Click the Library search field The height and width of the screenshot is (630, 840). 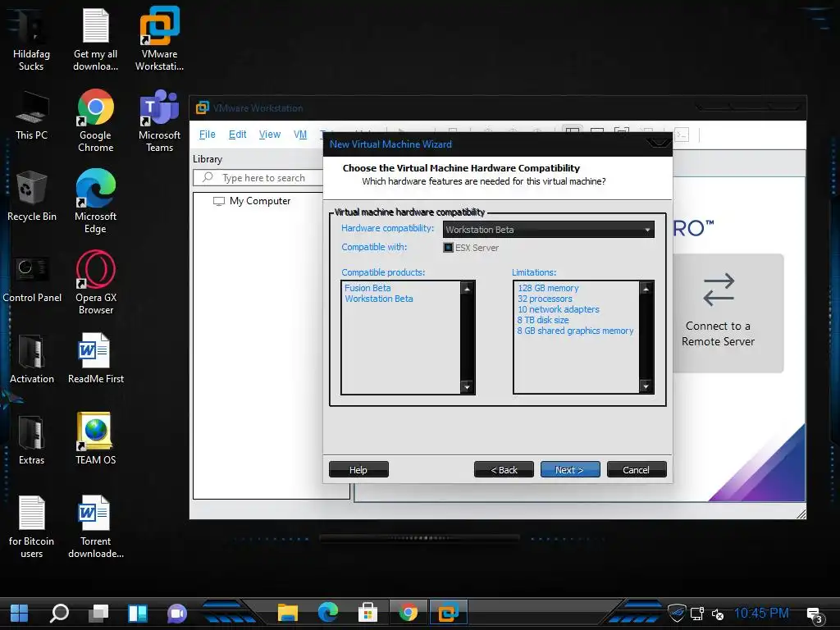(258, 177)
